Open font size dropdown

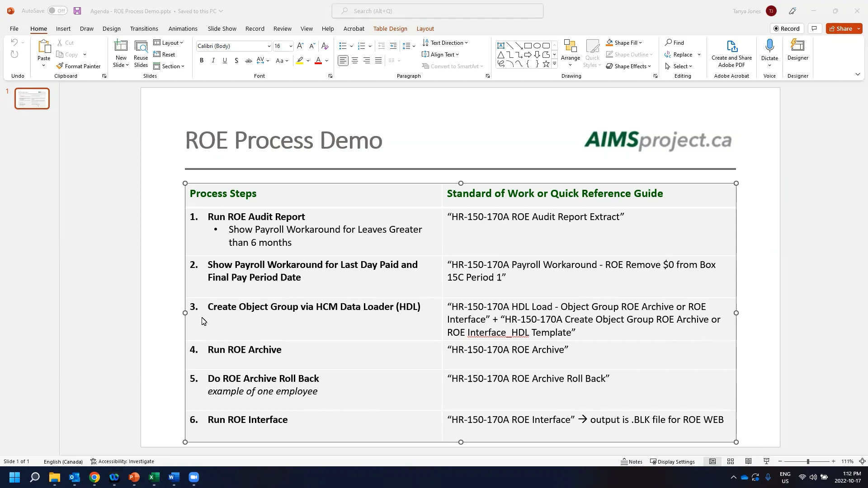291,46
